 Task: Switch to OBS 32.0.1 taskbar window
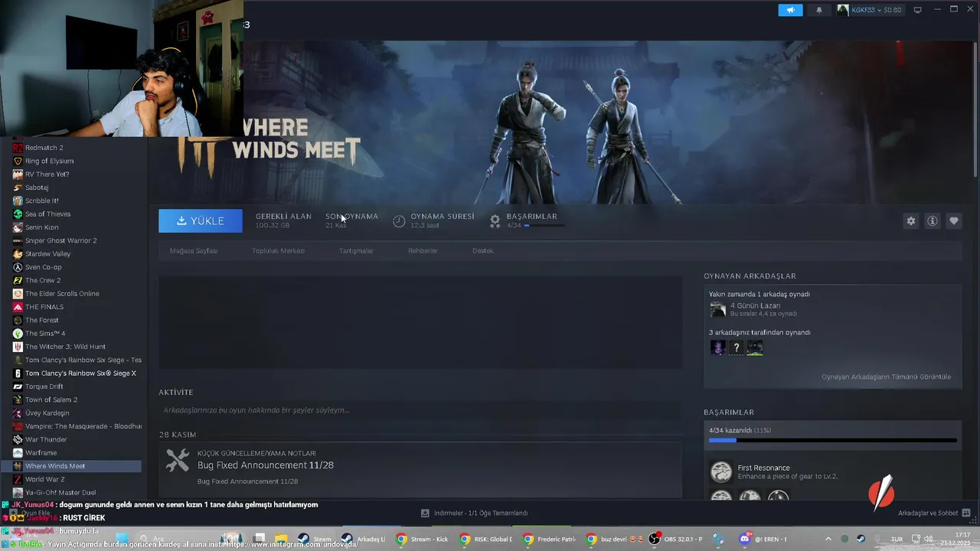pos(675,539)
